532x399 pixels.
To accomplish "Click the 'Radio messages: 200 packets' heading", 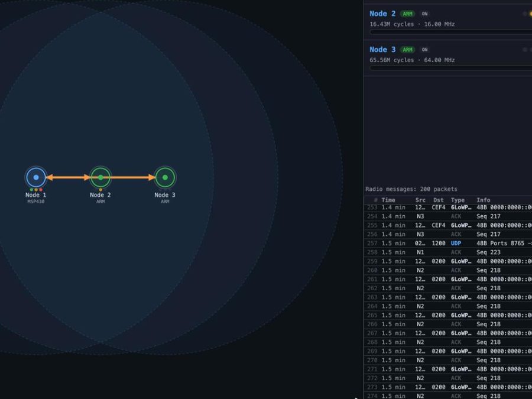I will 411,189.
